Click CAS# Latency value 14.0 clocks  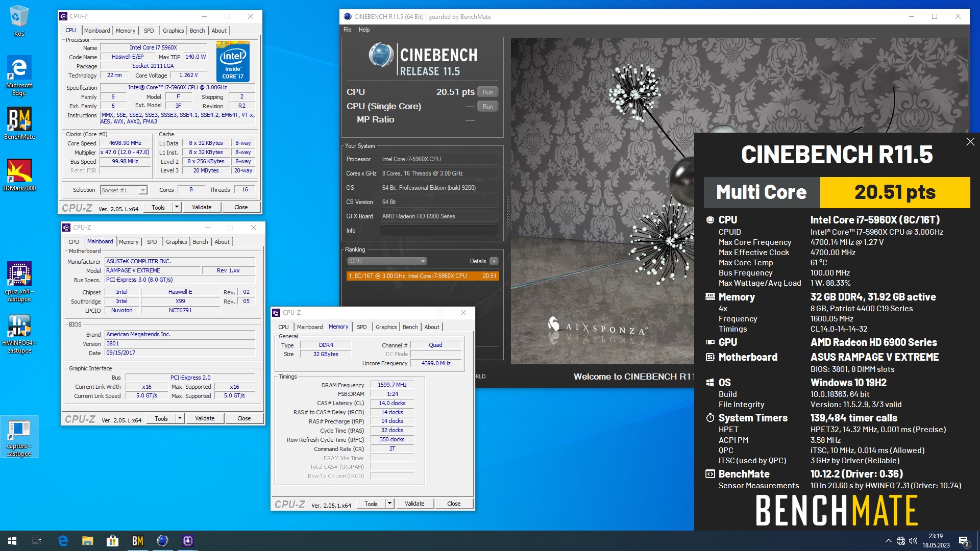point(392,403)
